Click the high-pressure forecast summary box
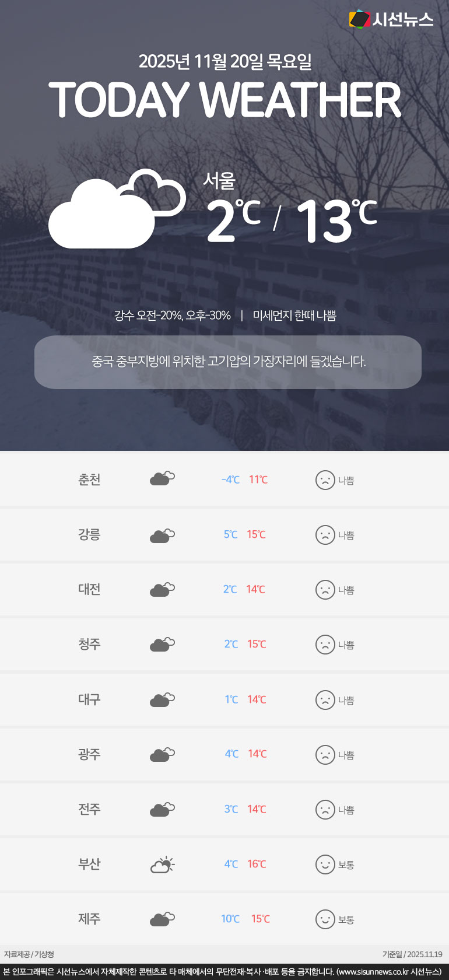 click(x=228, y=362)
